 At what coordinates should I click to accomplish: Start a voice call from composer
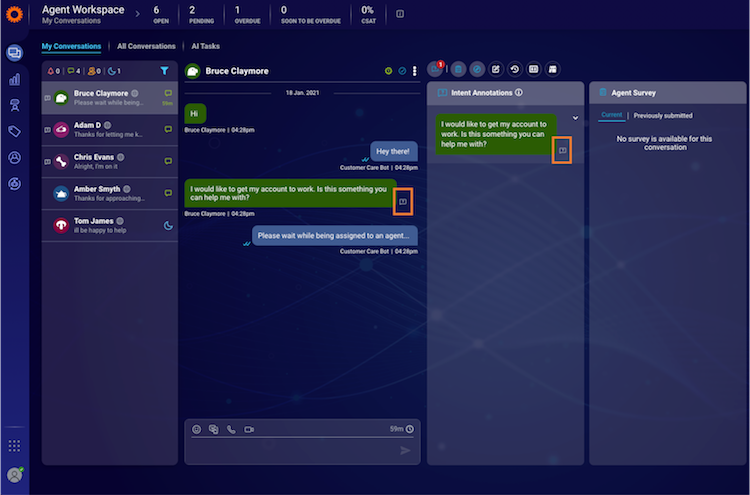(231, 429)
